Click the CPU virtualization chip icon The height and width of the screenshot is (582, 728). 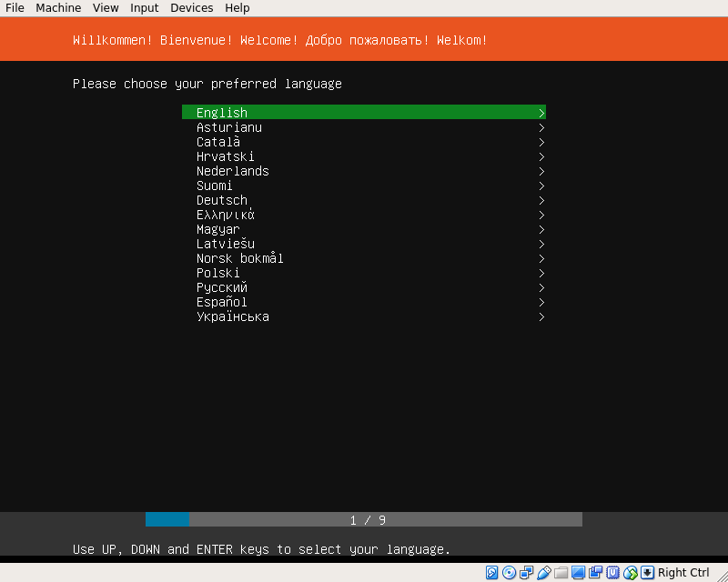tap(613, 573)
